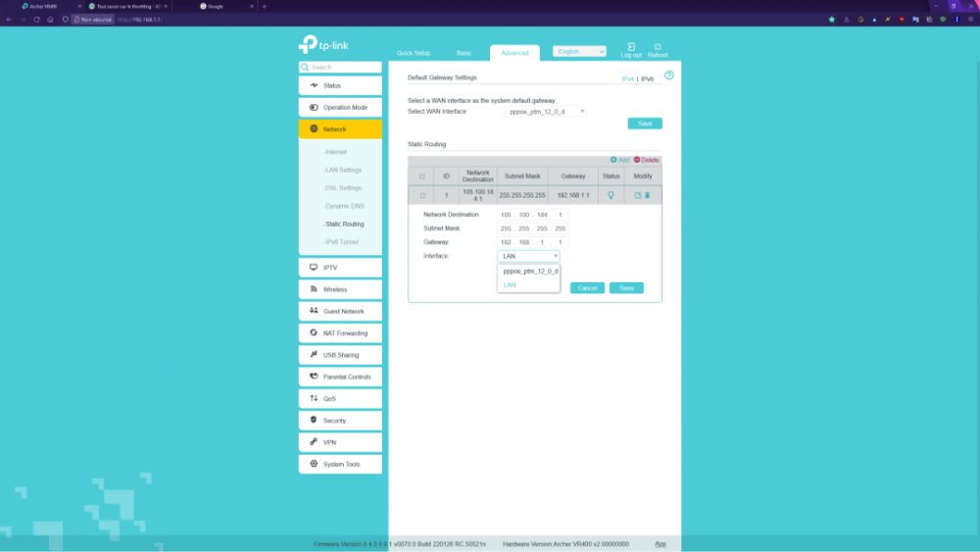Viewport: 980px width, 552px height.
Task: Click the trash icon for route 1
Action: (647, 195)
